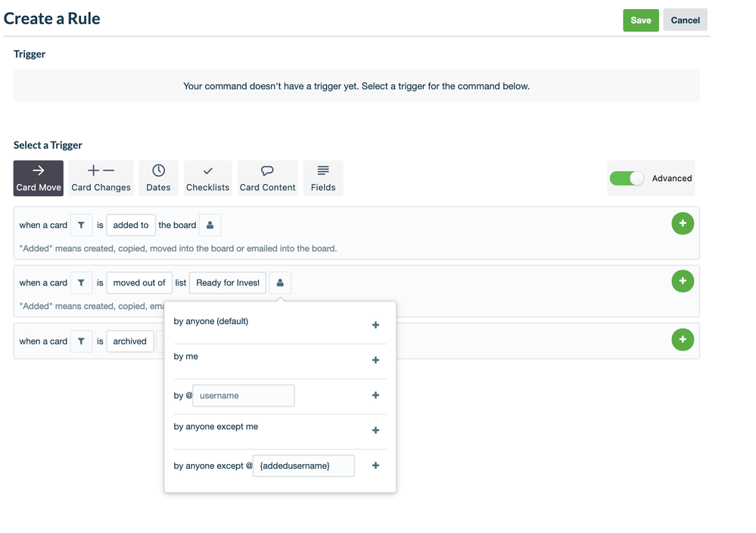Add 'by anyone except @' option plus

tap(375, 466)
